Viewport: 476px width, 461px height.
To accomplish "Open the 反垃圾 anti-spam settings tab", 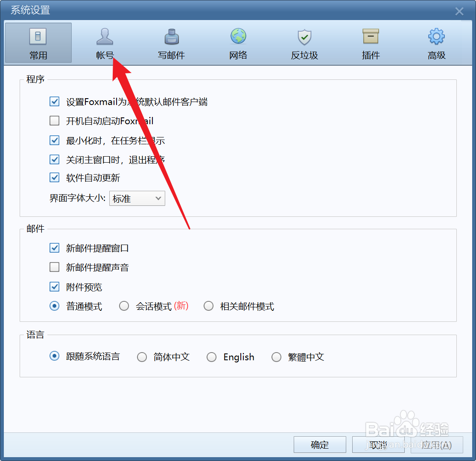I will pos(304,44).
